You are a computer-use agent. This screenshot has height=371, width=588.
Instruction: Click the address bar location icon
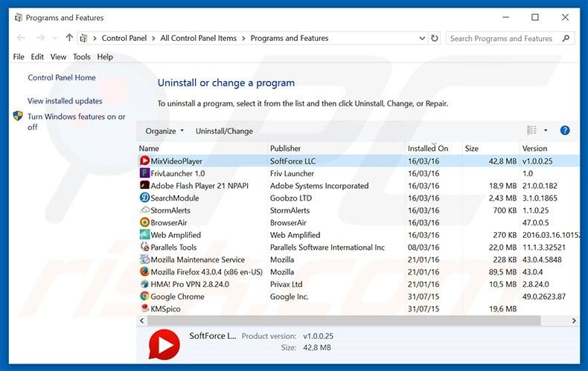pos(83,38)
